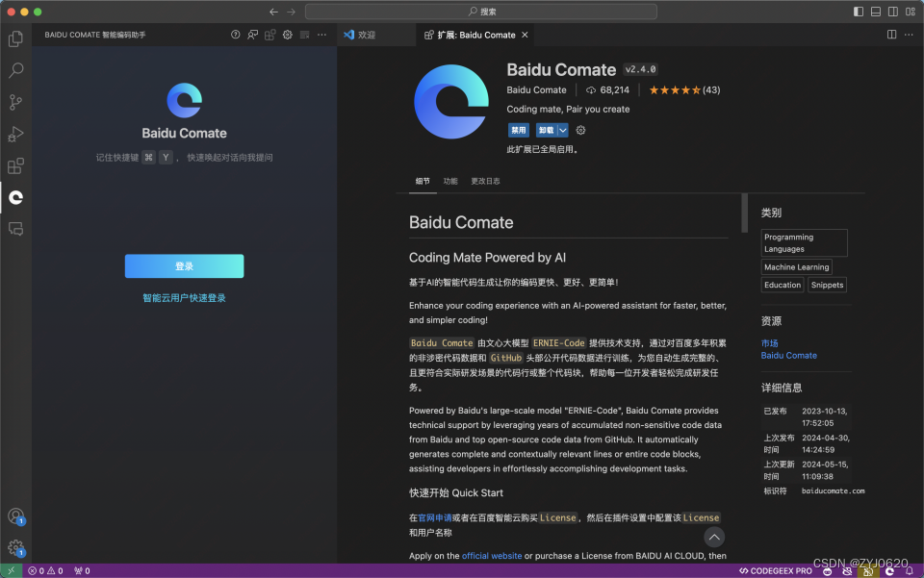Click the clear conversation list icon
The width and height of the screenshot is (924, 578).
305,35
